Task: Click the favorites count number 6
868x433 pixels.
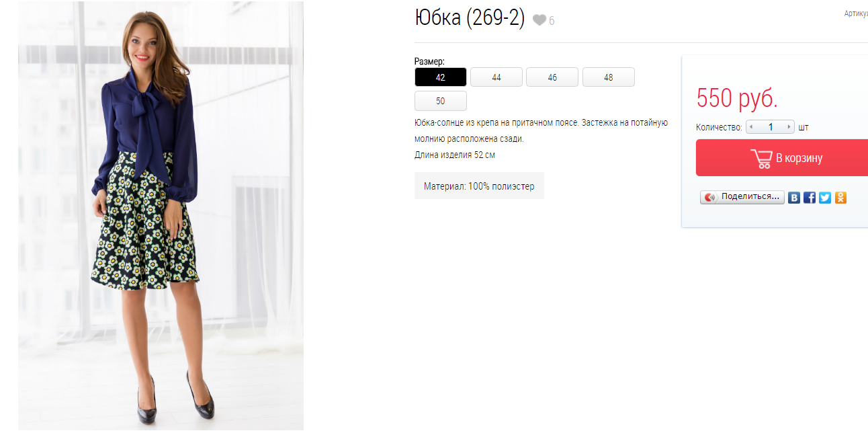Action: [552, 21]
